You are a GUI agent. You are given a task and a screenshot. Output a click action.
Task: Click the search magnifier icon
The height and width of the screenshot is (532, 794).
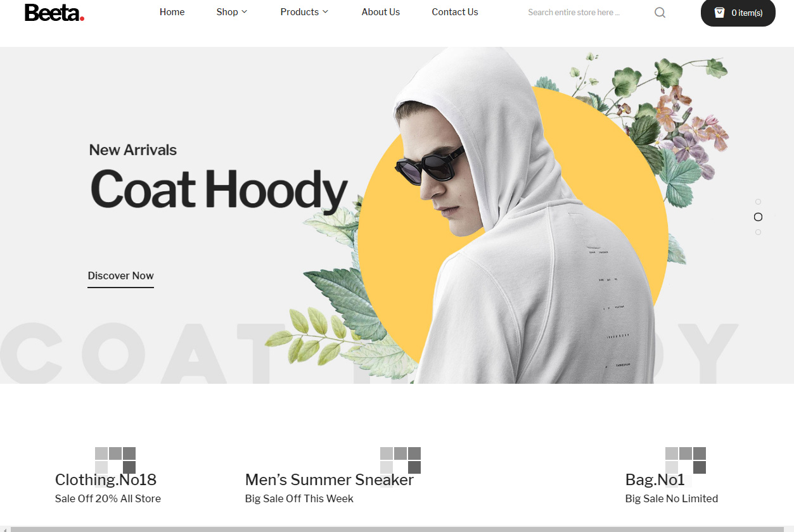tap(660, 12)
